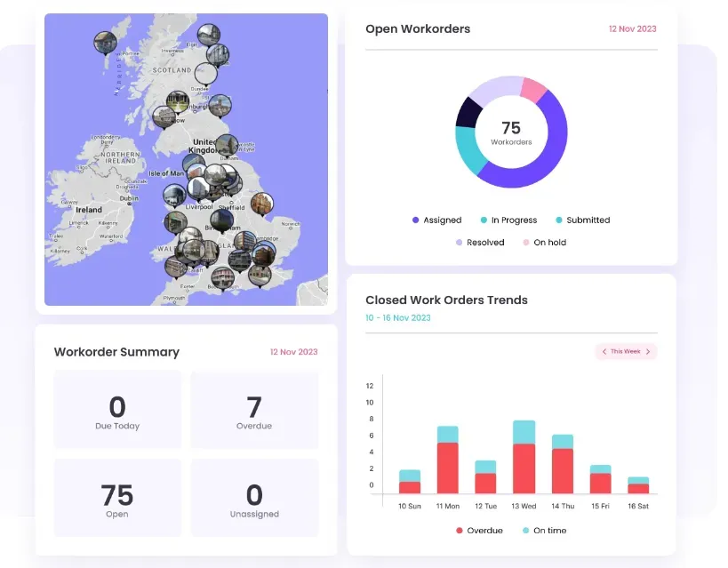Click the map pin in the Hebrides

105,42
